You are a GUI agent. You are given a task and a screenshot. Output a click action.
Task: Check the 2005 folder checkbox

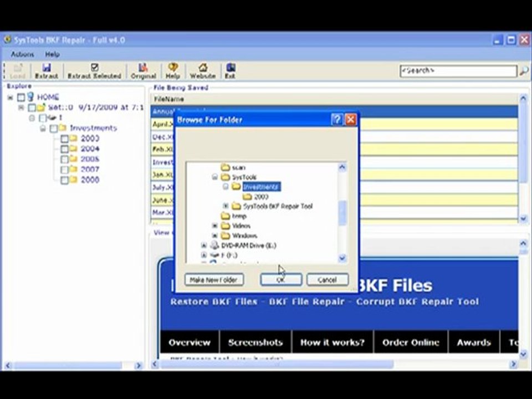coord(64,159)
